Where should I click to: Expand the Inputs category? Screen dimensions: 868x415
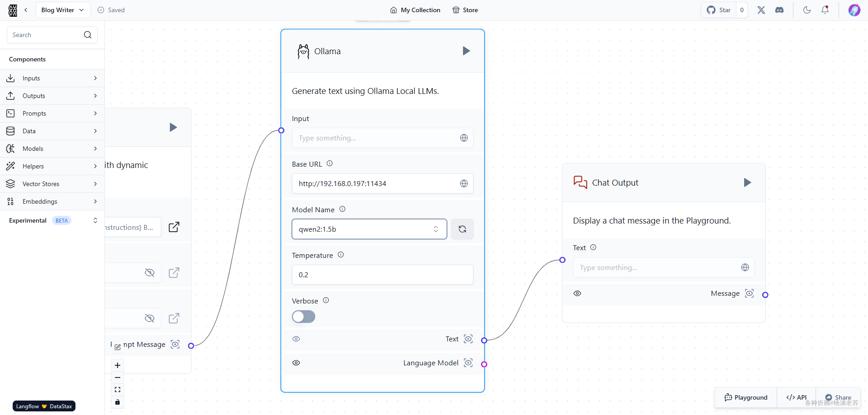[52, 78]
